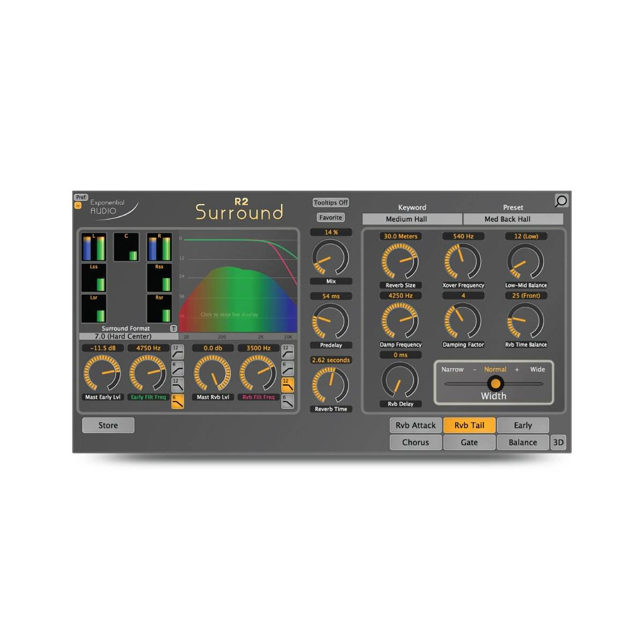Image resolution: width=644 pixels, height=644 pixels.
Task: Click the Low-Mid Balance knob
Action: click(x=526, y=262)
